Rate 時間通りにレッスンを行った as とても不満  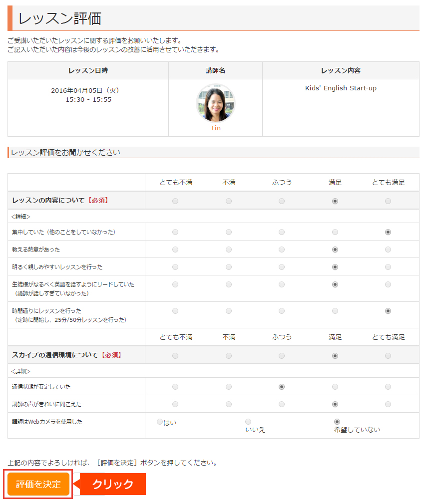pyautogui.click(x=175, y=311)
